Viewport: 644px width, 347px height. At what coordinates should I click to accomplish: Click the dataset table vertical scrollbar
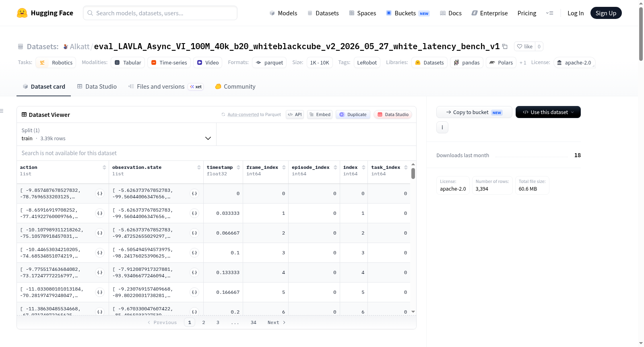pos(413,173)
